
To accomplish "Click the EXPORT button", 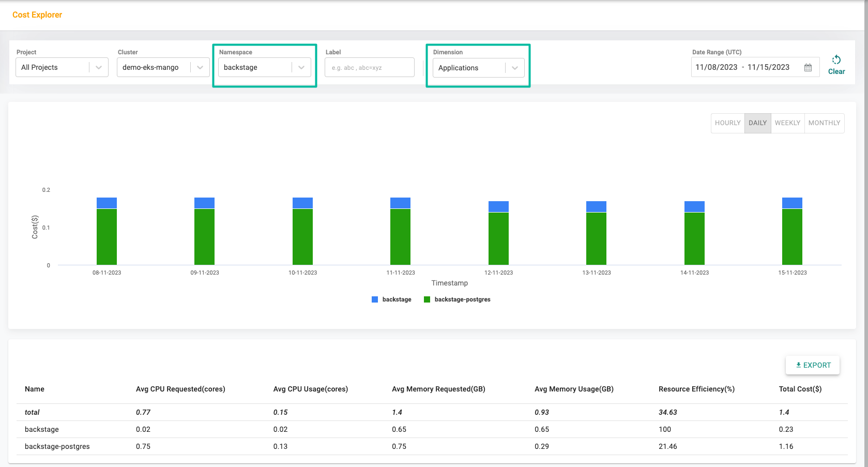I will point(813,365).
